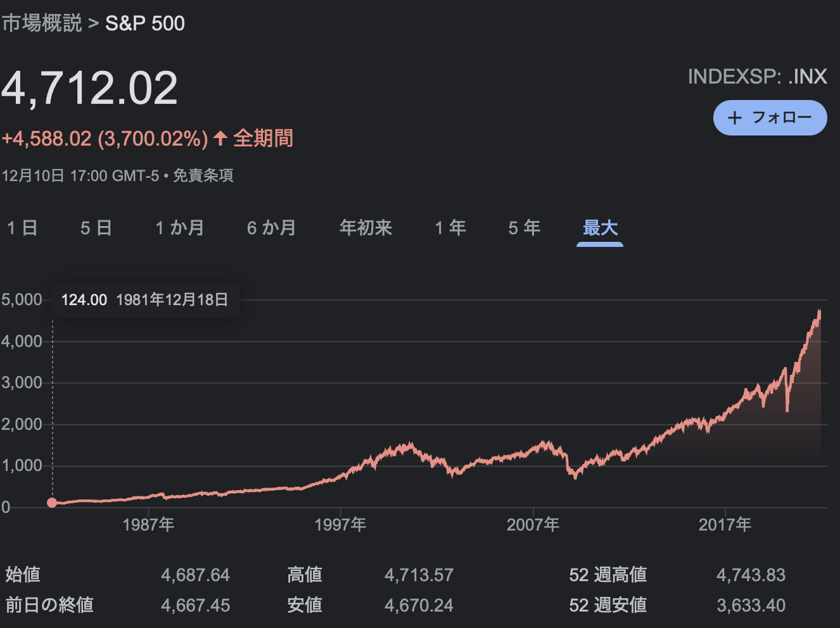Click the 52週安値 value 3,633.40

[x=751, y=605]
